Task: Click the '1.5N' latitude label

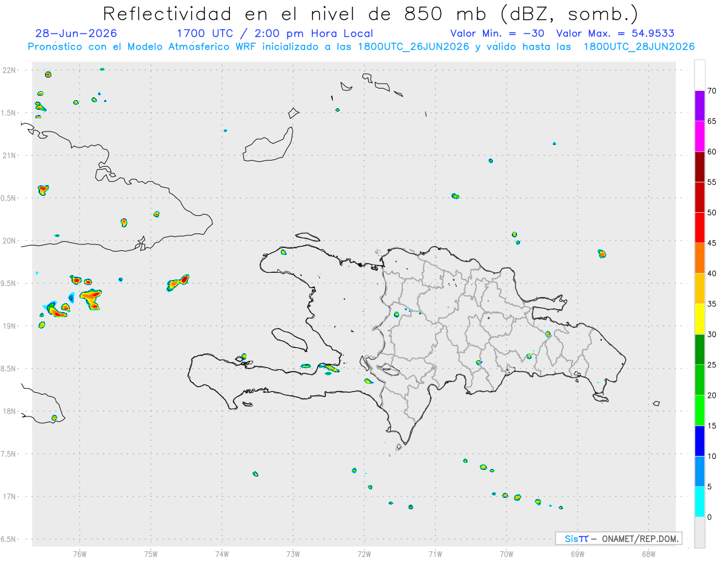Action: [8, 113]
